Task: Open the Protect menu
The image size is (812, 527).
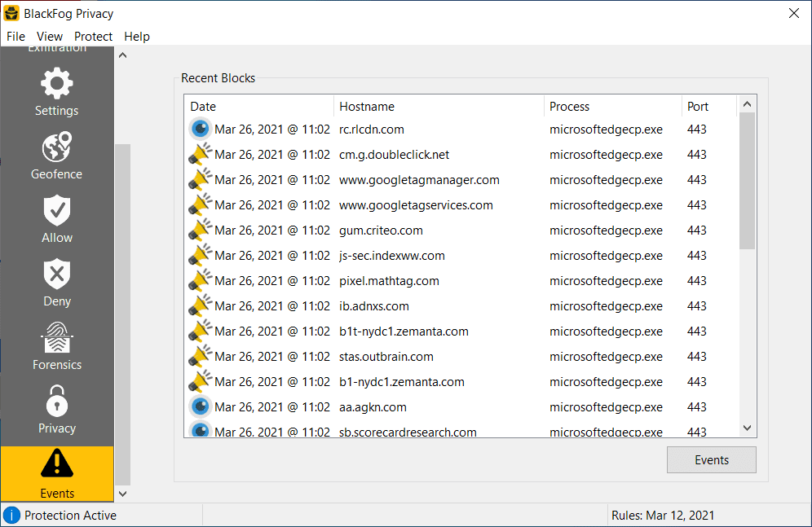Action: tap(93, 37)
